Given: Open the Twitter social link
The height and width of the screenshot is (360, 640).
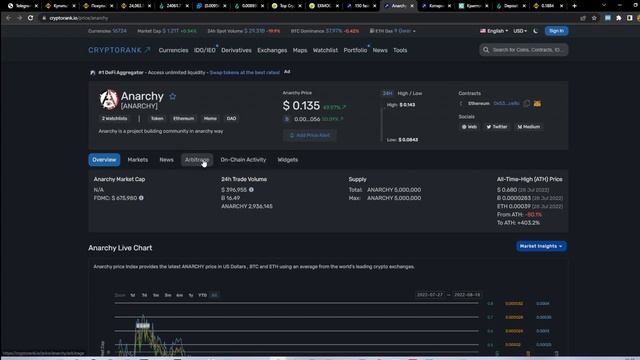Looking at the screenshot, I should click(497, 127).
